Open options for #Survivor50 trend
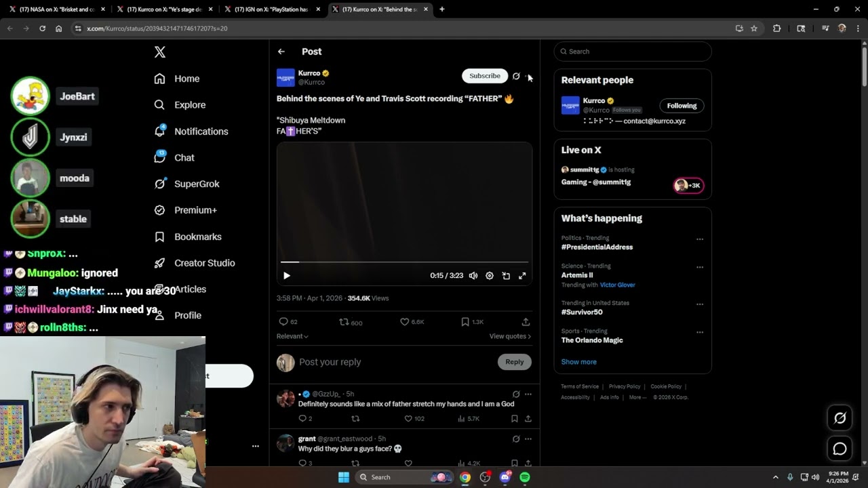This screenshot has width=868, height=488. (x=700, y=304)
